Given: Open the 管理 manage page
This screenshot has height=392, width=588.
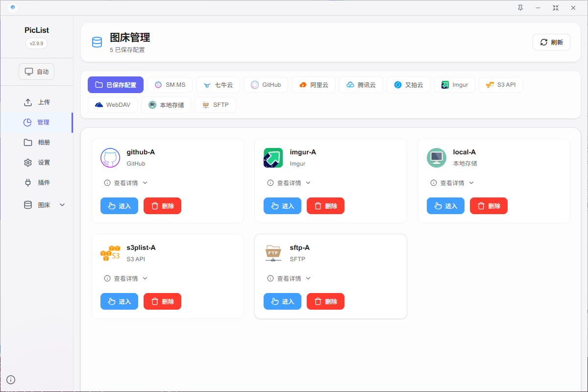Looking at the screenshot, I should [37, 122].
